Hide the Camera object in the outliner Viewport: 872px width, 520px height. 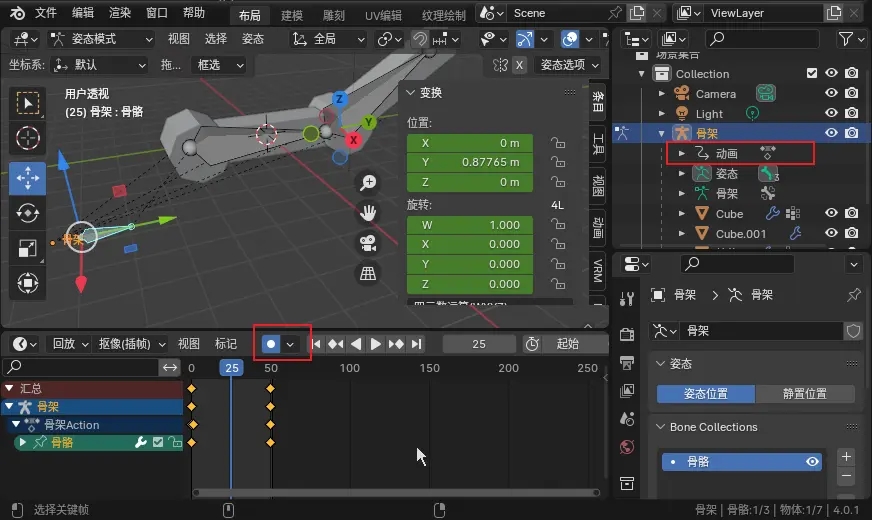[x=830, y=94]
